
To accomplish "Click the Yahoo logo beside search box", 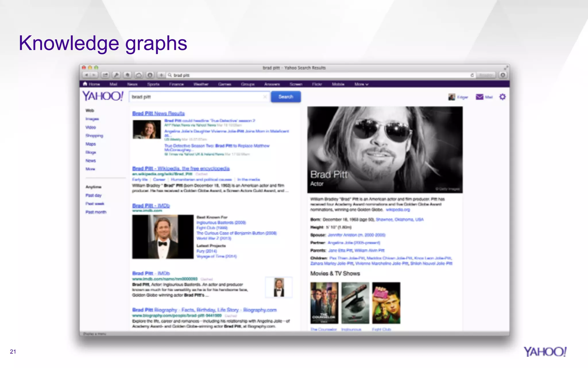I will [103, 96].
